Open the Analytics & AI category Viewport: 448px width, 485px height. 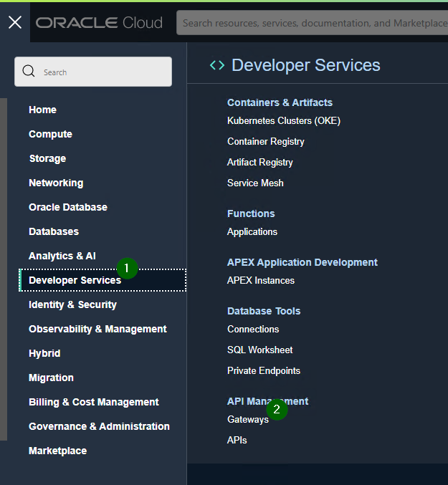coord(62,256)
